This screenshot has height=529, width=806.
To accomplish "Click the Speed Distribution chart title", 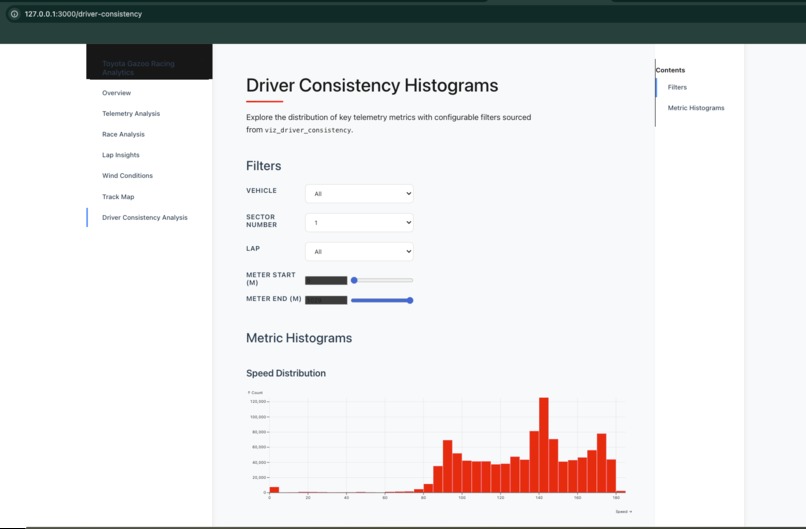I will (286, 373).
